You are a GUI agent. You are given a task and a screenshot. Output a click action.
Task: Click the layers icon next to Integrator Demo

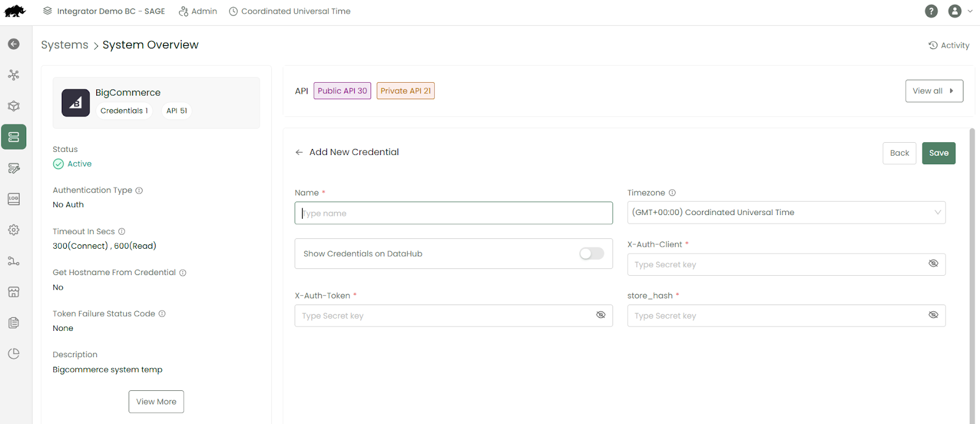[x=48, y=11]
